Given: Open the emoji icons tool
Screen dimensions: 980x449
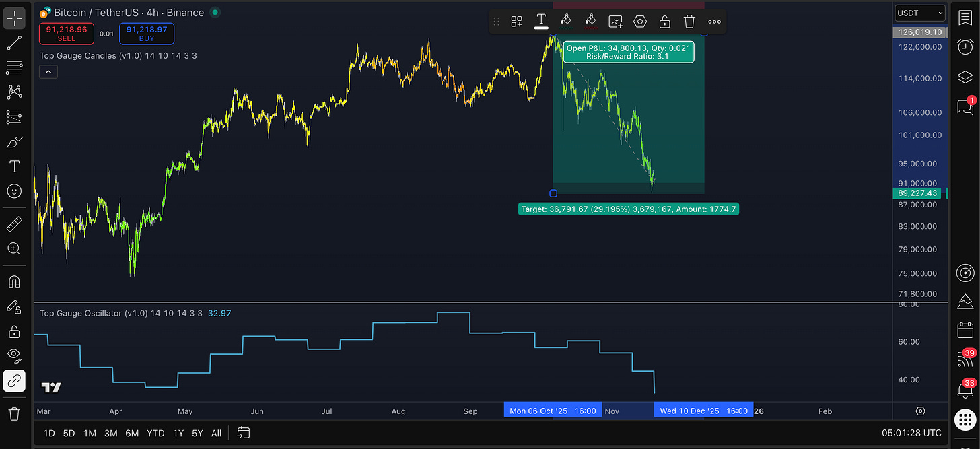Looking at the screenshot, I should [14, 191].
